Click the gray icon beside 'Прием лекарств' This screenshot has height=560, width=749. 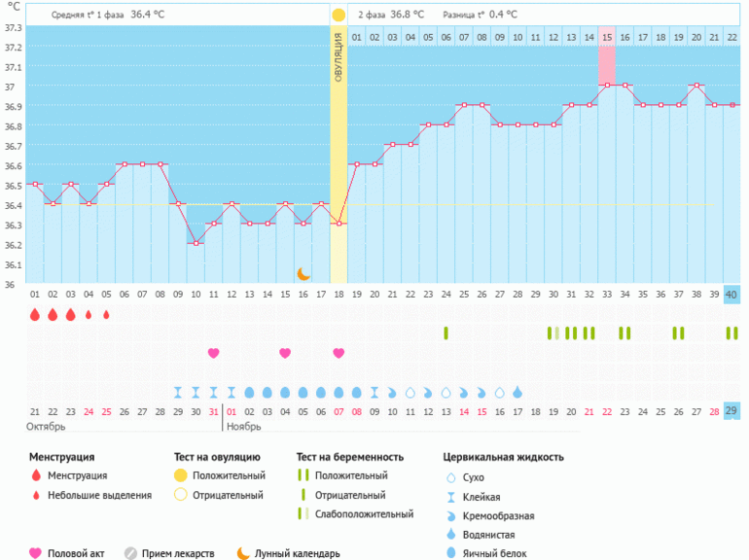click(130, 553)
